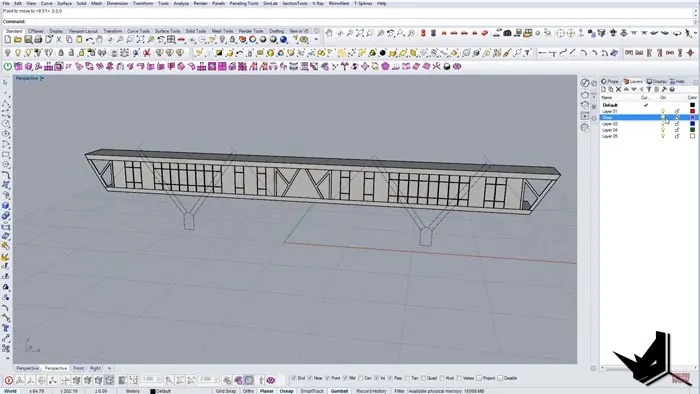Click the Text tool icon in left sidebar
The width and height of the screenshot is (700, 394).
[6, 328]
